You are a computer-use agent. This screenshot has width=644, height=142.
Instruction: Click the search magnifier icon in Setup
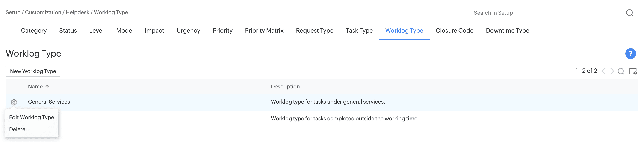click(x=629, y=13)
